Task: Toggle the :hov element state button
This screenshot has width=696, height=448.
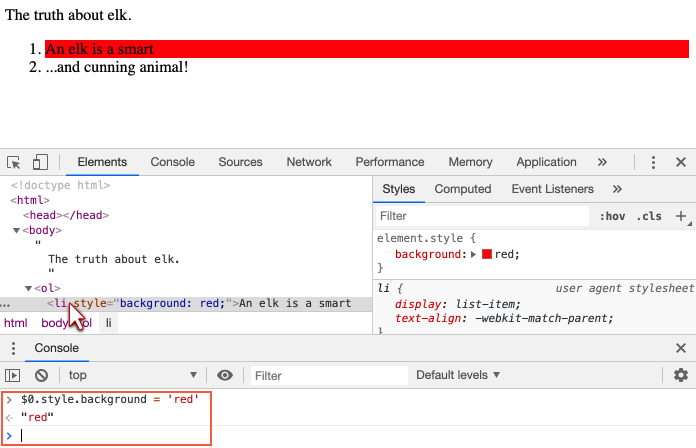Action: (x=611, y=216)
